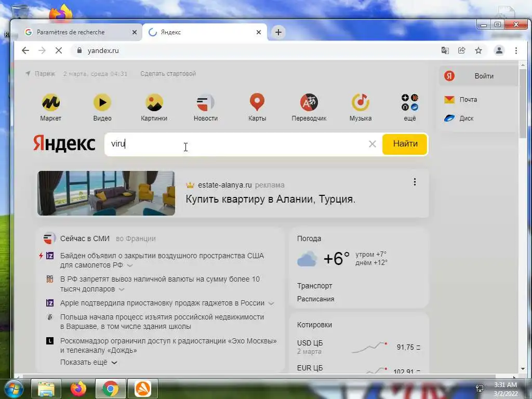The height and width of the screenshot is (399, 532).
Task: Open the Котировки heading
Action: point(314,325)
